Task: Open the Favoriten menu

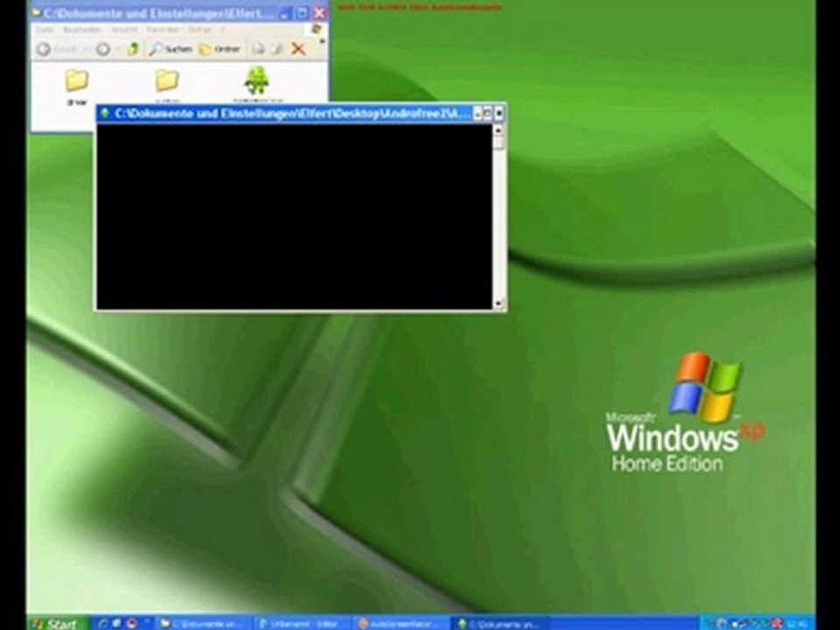Action: click(x=162, y=30)
